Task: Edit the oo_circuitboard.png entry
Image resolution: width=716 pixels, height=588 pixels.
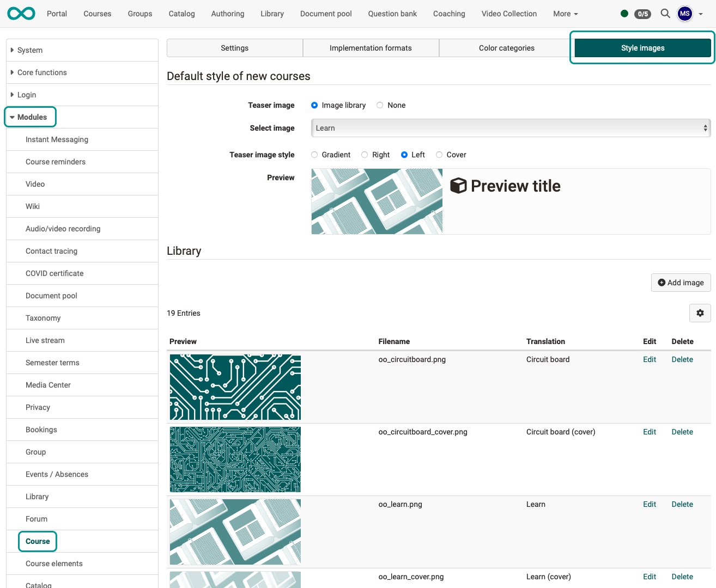Action: tap(649, 359)
